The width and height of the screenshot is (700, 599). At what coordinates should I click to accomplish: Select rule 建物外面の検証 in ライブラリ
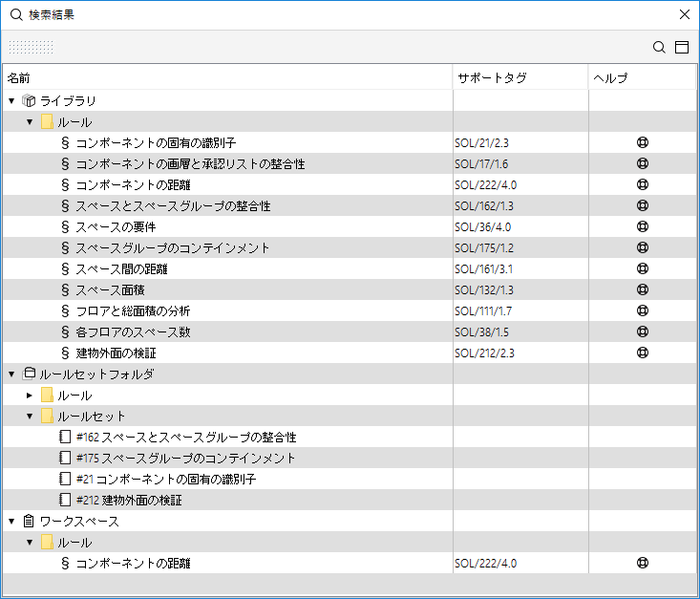[117, 353]
